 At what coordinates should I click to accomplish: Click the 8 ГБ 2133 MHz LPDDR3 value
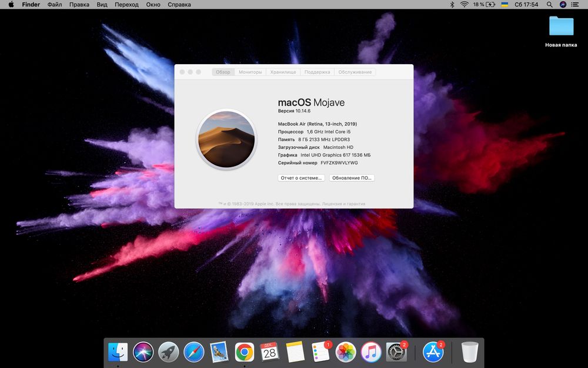[324, 140]
